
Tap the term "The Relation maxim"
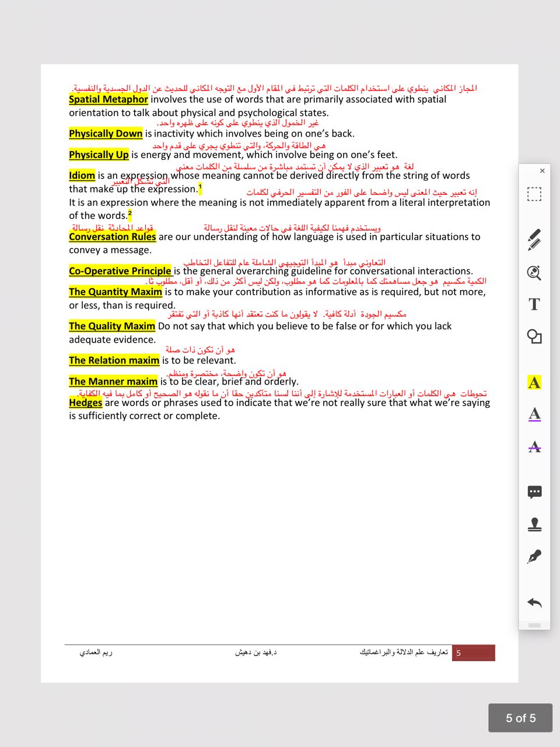pos(114,361)
